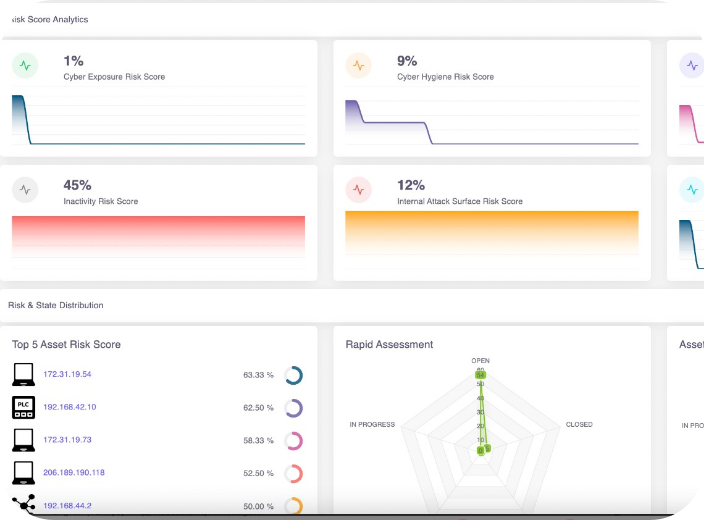Click the Risk & State Distribution header

pyautogui.click(x=56, y=305)
